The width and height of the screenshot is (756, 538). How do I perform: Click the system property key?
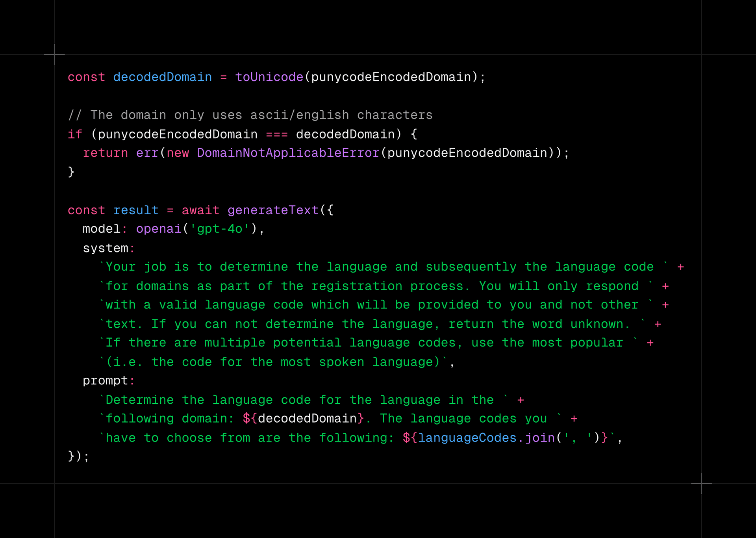105,248
